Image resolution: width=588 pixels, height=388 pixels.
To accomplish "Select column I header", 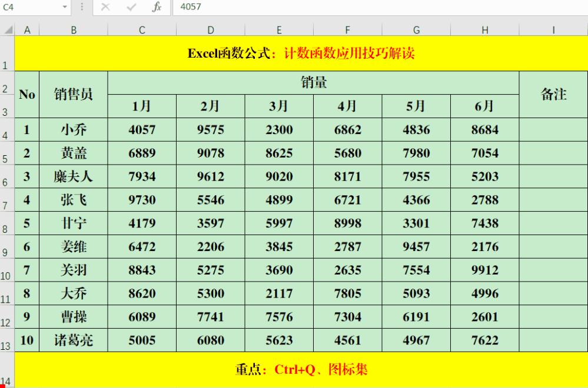I will pyautogui.click(x=553, y=29).
